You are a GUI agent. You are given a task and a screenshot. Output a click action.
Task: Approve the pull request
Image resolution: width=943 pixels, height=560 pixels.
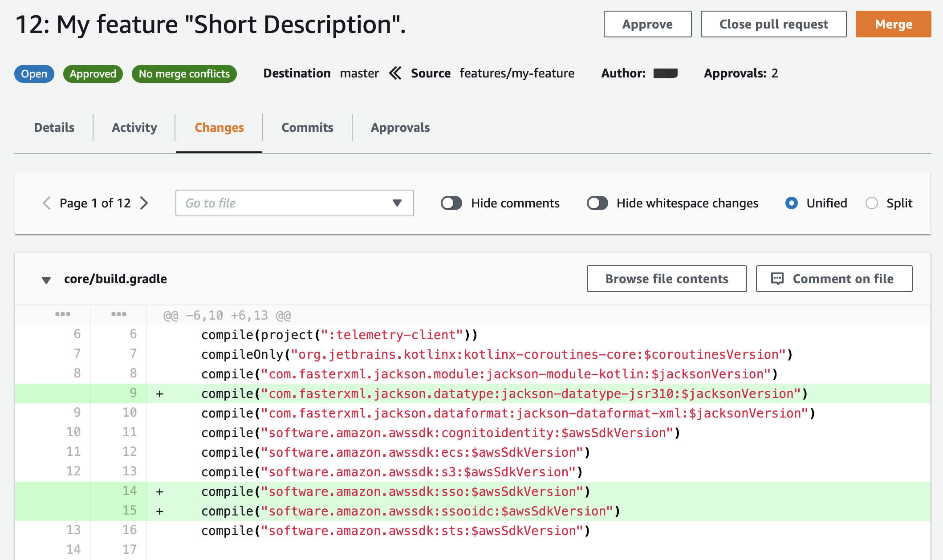tap(647, 24)
